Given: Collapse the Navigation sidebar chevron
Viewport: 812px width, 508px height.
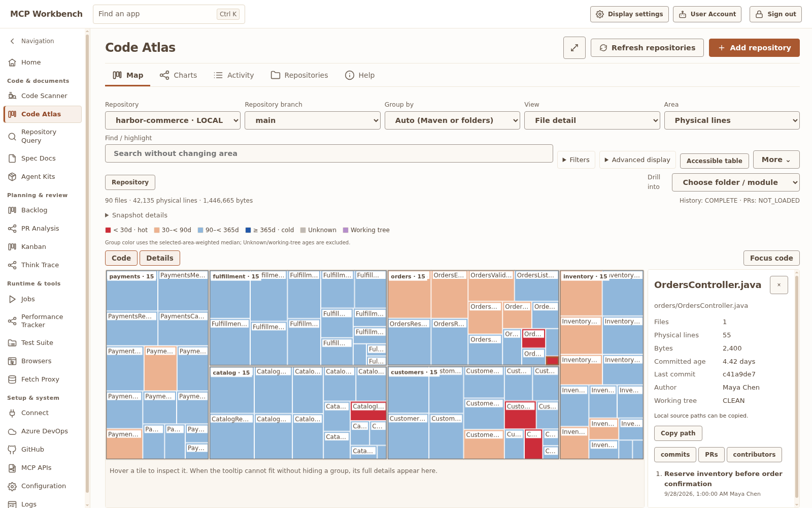Looking at the screenshot, I should (12, 41).
